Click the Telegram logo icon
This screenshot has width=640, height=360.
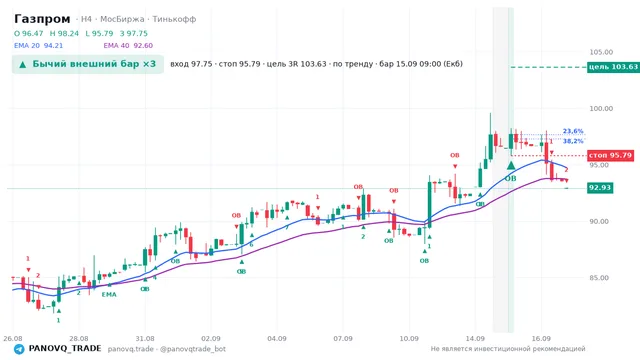coord(19,349)
